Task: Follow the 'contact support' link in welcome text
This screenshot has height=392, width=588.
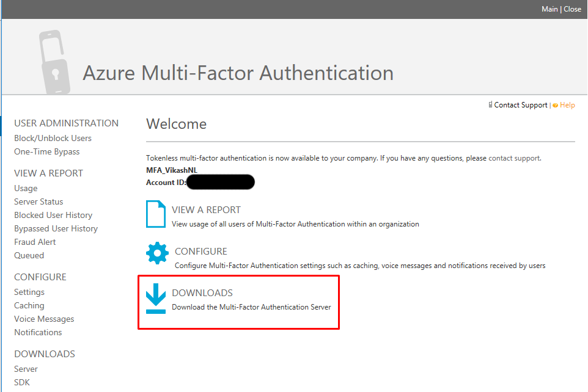Action: [x=514, y=158]
